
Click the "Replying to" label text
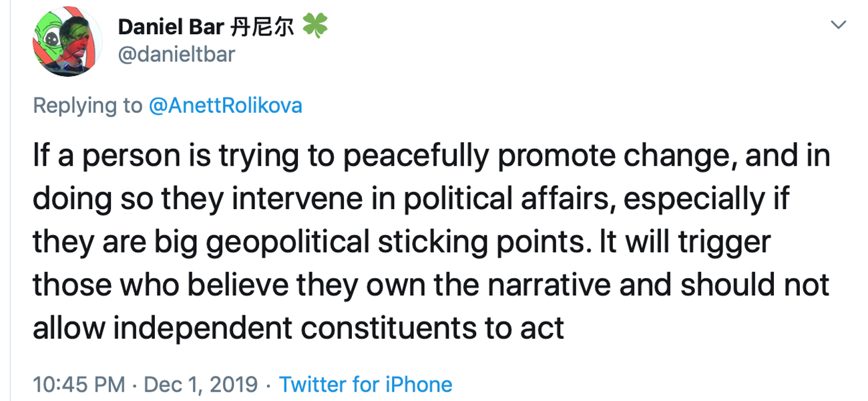pyautogui.click(x=87, y=106)
